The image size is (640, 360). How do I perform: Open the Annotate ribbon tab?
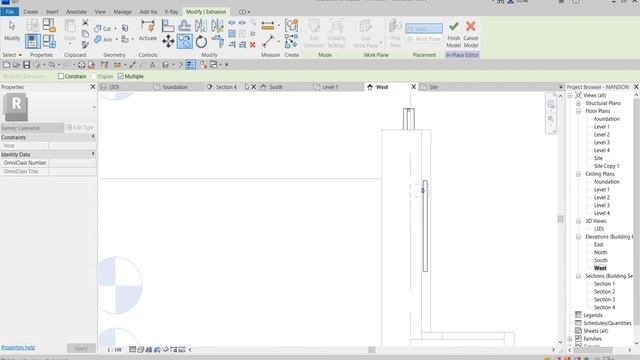pos(76,12)
